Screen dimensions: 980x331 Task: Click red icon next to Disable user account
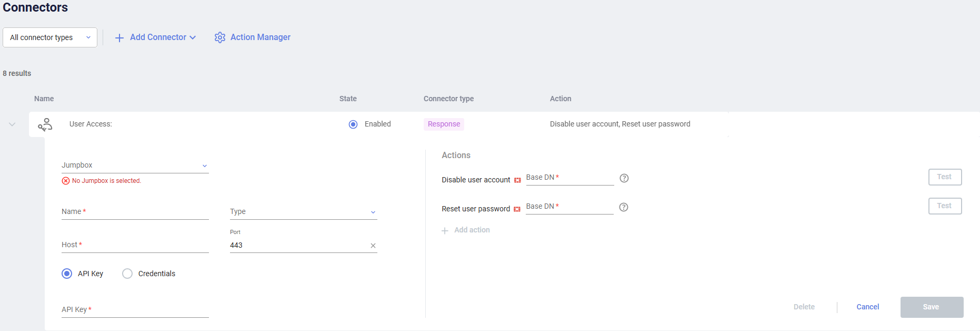pos(517,180)
